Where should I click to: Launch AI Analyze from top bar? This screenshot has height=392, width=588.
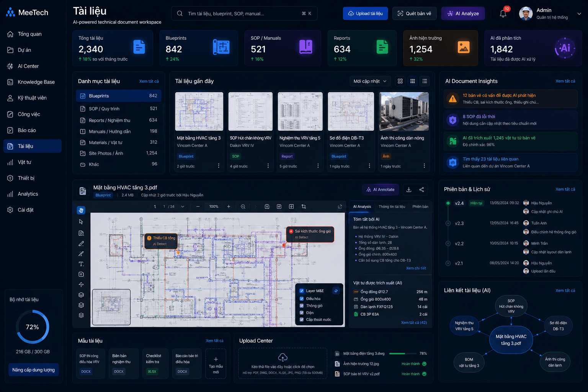(x=463, y=13)
